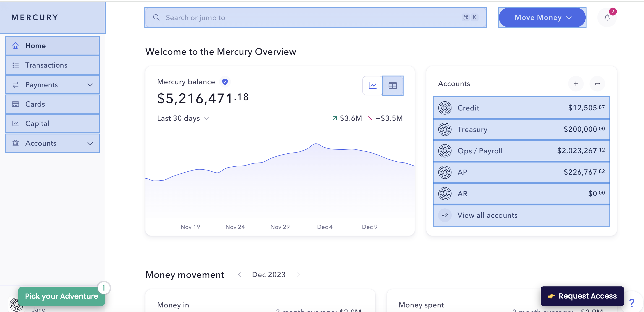Open the Credit account row
The image size is (644, 312).
(x=521, y=108)
